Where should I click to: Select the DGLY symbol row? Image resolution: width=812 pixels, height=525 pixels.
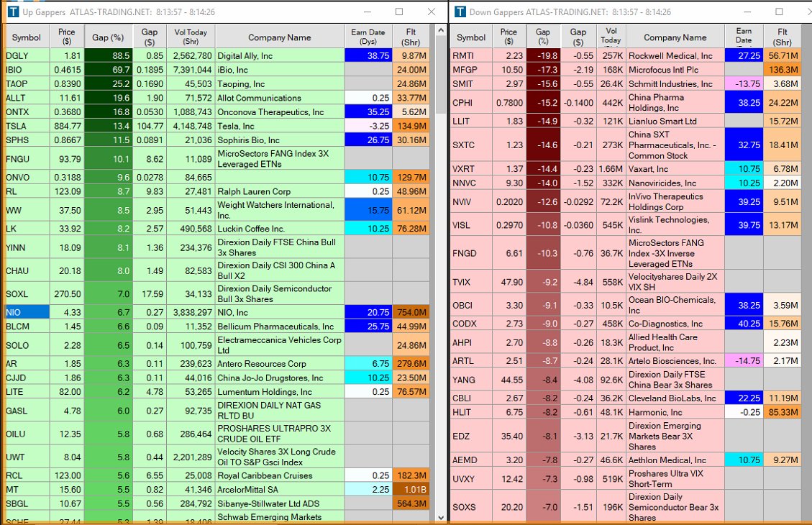pos(217,55)
